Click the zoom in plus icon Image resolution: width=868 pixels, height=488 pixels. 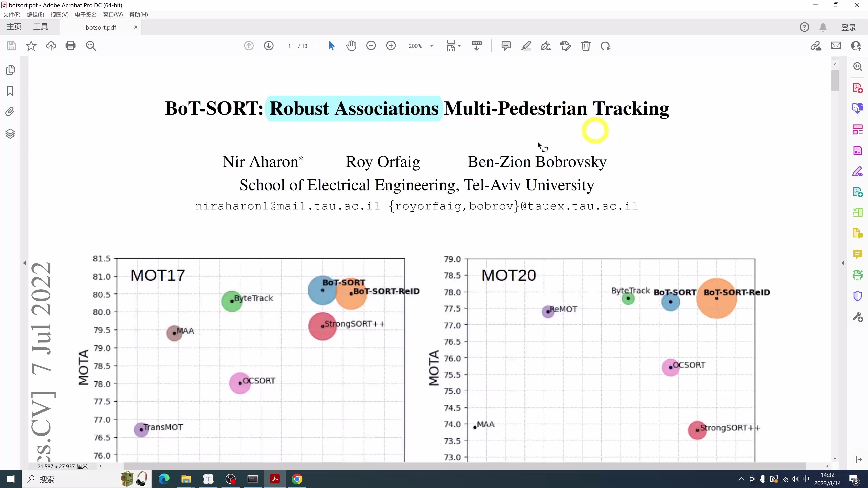[391, 46]
